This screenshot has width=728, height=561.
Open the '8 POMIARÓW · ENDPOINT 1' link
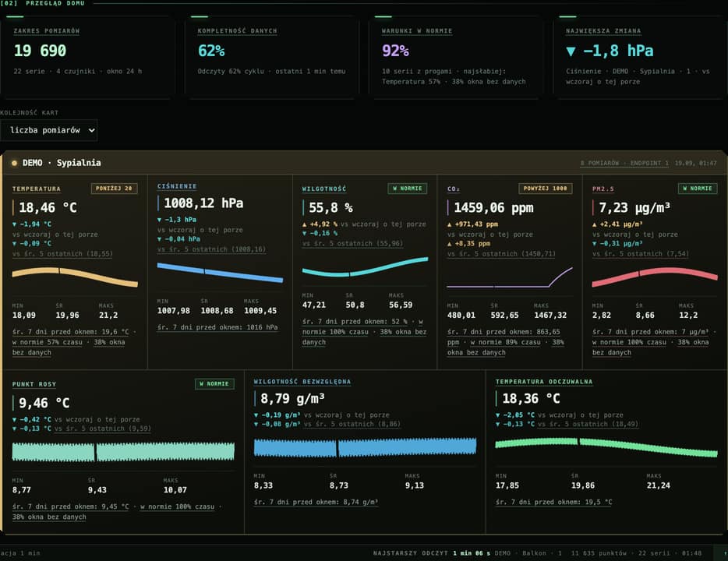point(624,164)
